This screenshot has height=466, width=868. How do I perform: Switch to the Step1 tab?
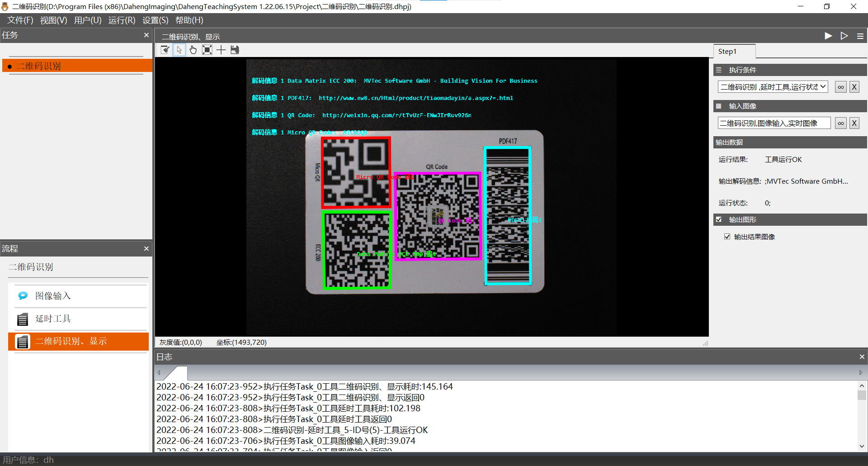click(734, 52)
